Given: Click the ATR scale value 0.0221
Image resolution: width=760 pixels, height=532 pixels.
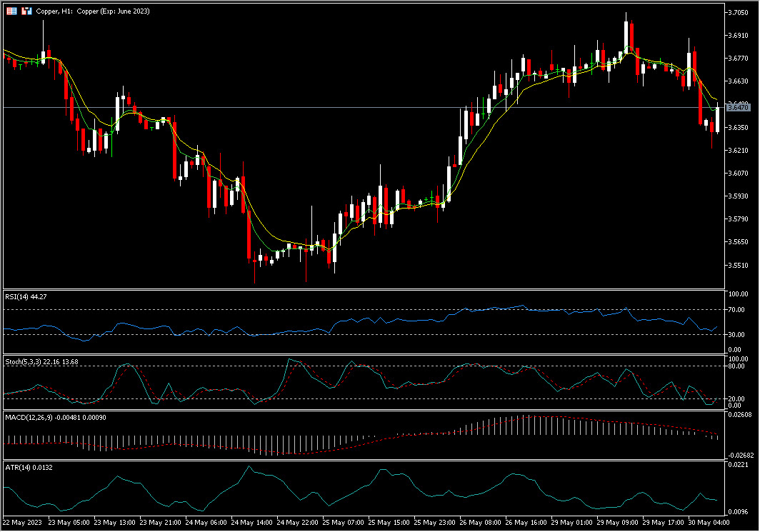Looking at the screenshot, I should tap(737, 465).
